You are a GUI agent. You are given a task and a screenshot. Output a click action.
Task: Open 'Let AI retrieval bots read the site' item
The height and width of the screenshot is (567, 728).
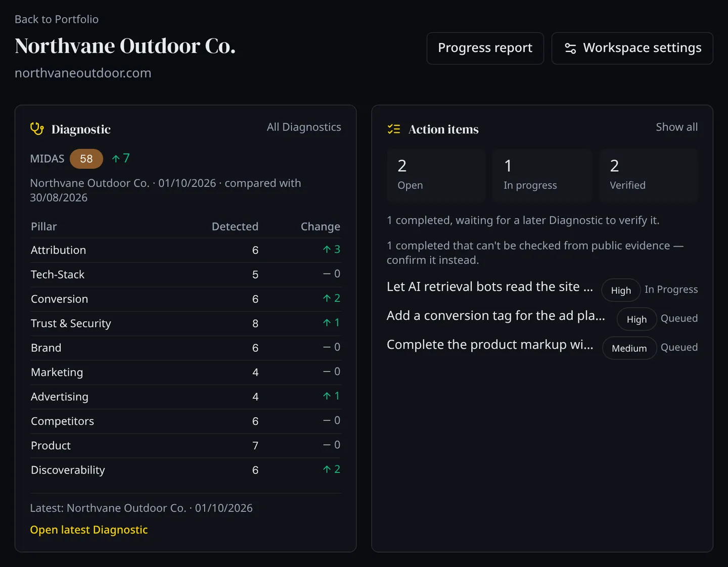click(490, 287)
